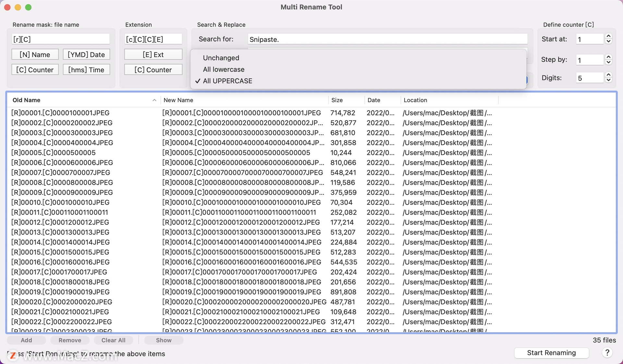Click the 35 files count label

pos(604,340)
